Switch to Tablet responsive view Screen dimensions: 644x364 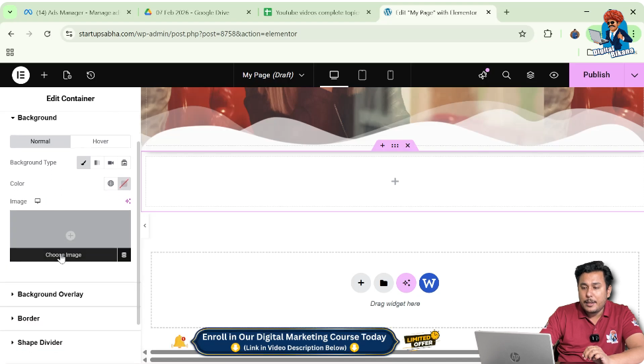362,75
